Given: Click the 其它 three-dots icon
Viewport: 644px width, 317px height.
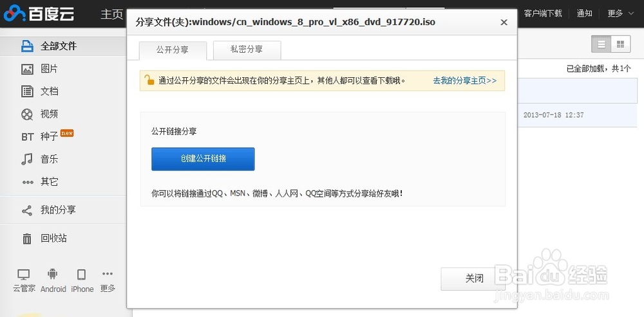Looking at the screenshot, I should click(28, 182).
